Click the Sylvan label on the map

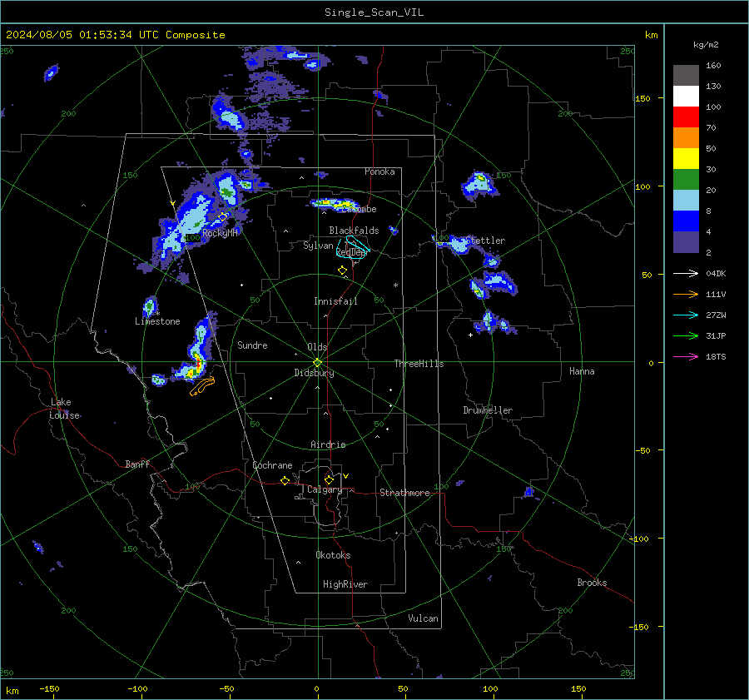(x=318, y=246)
